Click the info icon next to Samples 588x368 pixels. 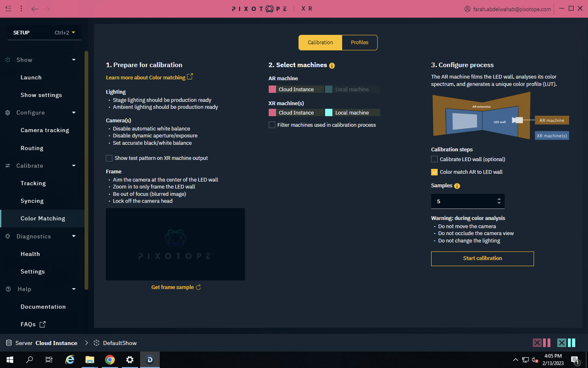[x=457, y=186]
